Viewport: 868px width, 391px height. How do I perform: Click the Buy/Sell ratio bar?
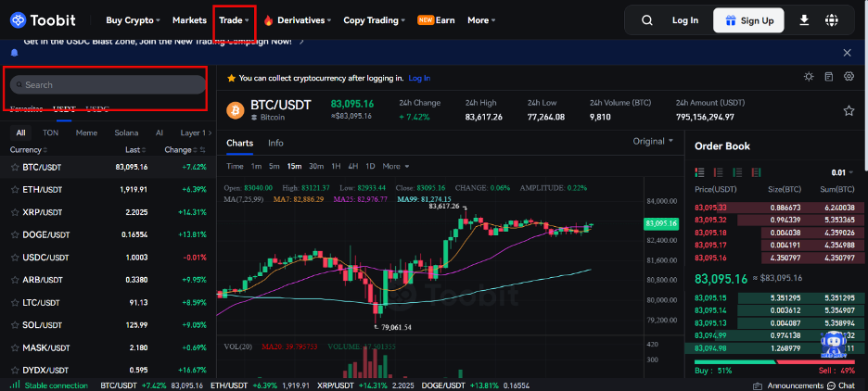pyautogui.click(x=775, y=362)
